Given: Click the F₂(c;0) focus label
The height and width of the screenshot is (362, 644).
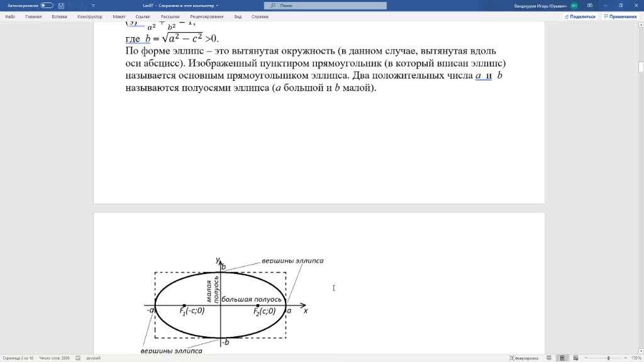Looking at the screenshot, I should tap(265, 312).
